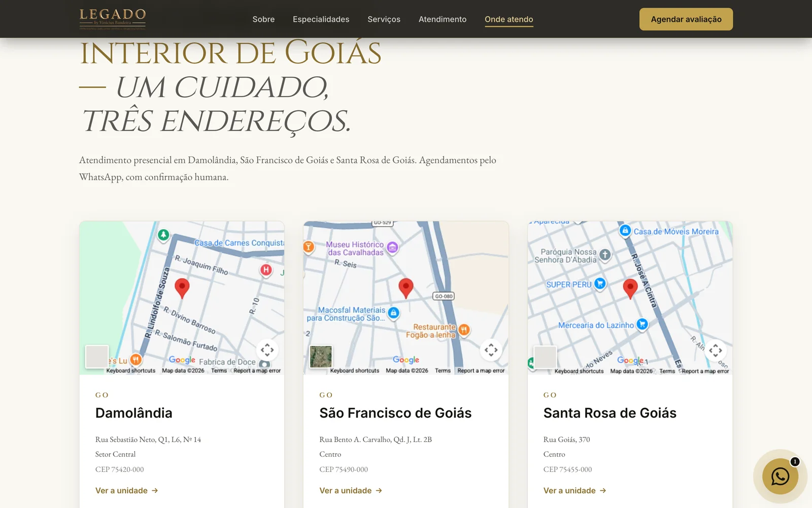Screen dimensions: 812x508
Task: Click Museu Histórico das Cavalhadas marker icon
Action: (392, 247)
